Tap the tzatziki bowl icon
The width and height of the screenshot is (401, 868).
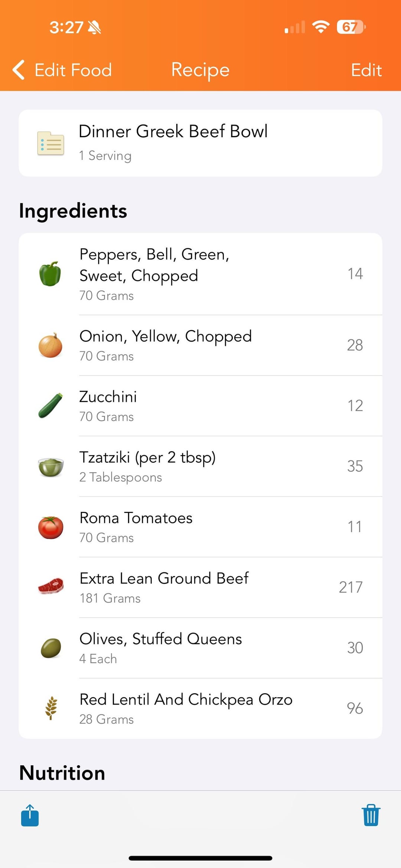click(50, 466)
